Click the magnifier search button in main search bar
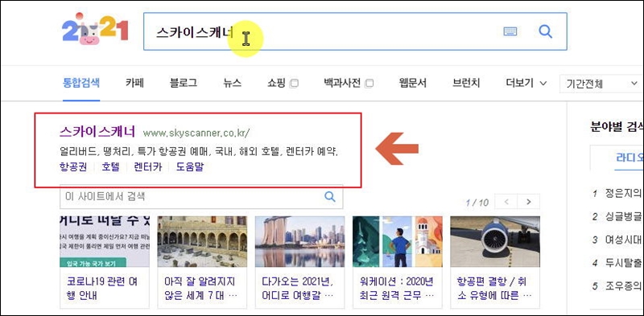Viewport: 644px width, 316px height. [x=545, y=31]
